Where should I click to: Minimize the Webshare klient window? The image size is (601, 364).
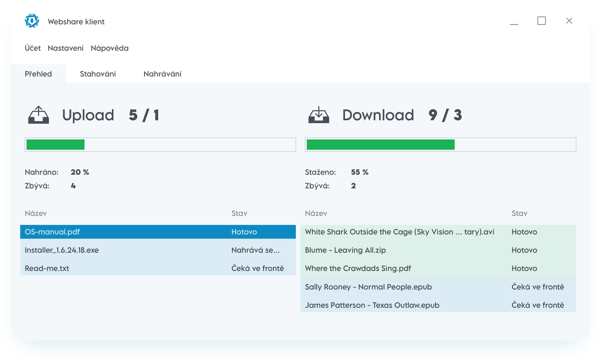coord(514,21)
